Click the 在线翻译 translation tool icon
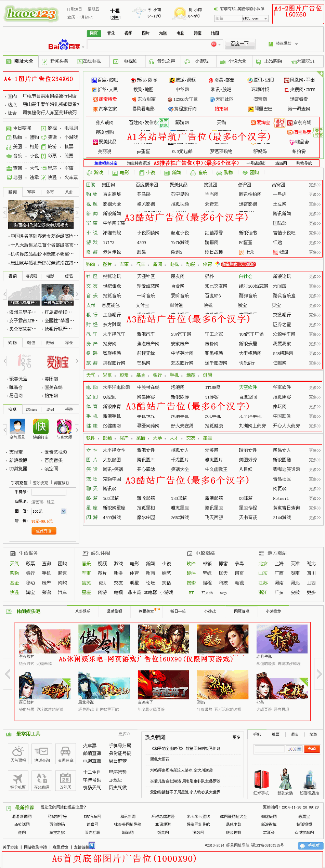 click(x=42, y=780)
